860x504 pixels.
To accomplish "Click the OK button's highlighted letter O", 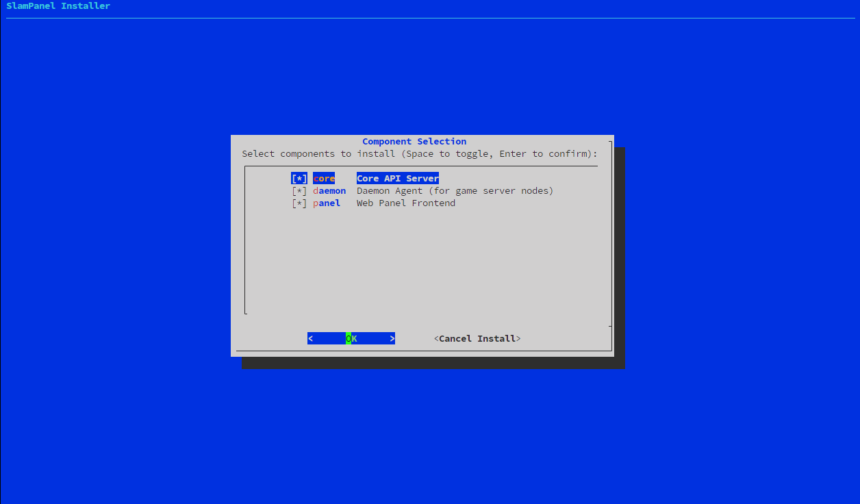I will pos(349,338).
